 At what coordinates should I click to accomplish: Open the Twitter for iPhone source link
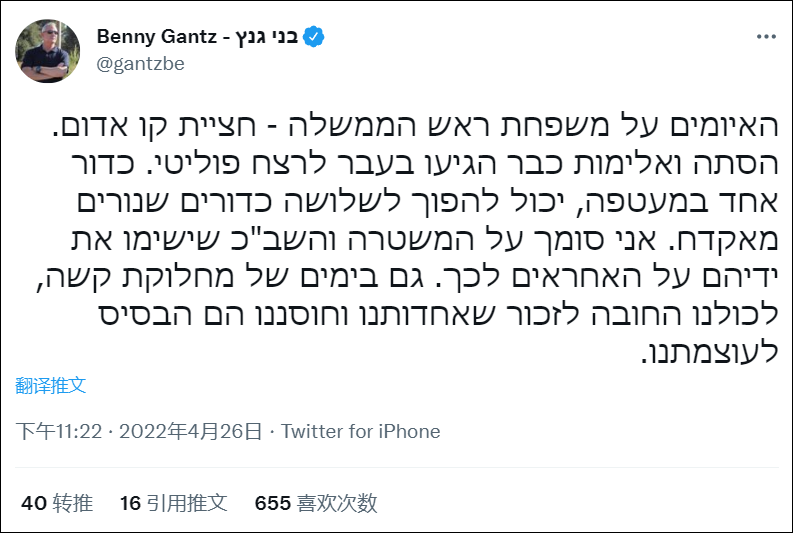[x=361, y=432]
